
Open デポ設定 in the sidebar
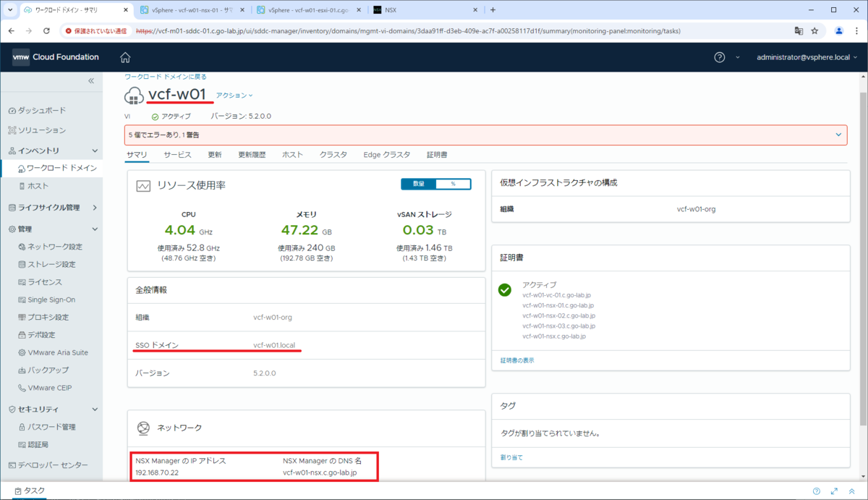pos(41,335)
